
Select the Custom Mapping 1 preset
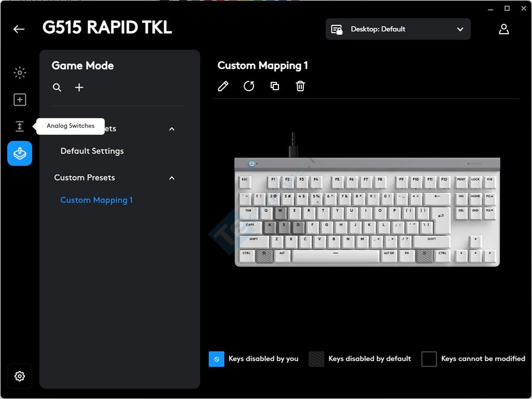tap(96, 200)
